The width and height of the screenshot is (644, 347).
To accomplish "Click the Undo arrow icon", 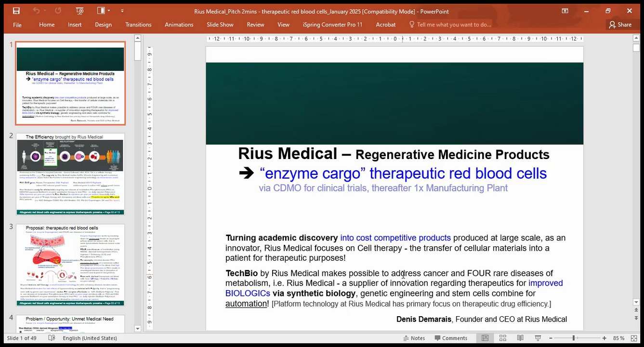I will (x=37, y=11).
